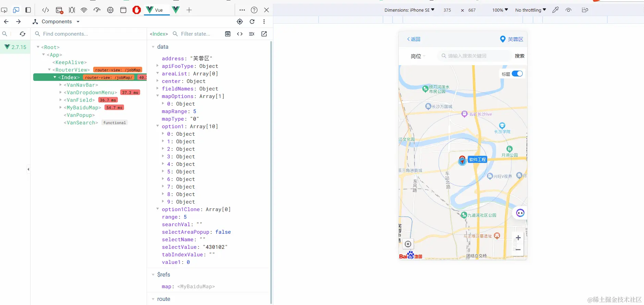Open the Sources bug icon

(72, 10)
